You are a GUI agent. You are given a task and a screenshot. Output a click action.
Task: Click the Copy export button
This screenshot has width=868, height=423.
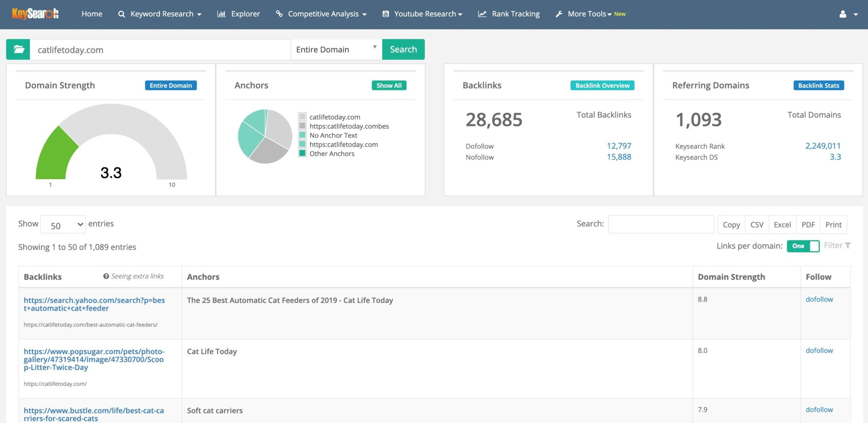(731, 225)
